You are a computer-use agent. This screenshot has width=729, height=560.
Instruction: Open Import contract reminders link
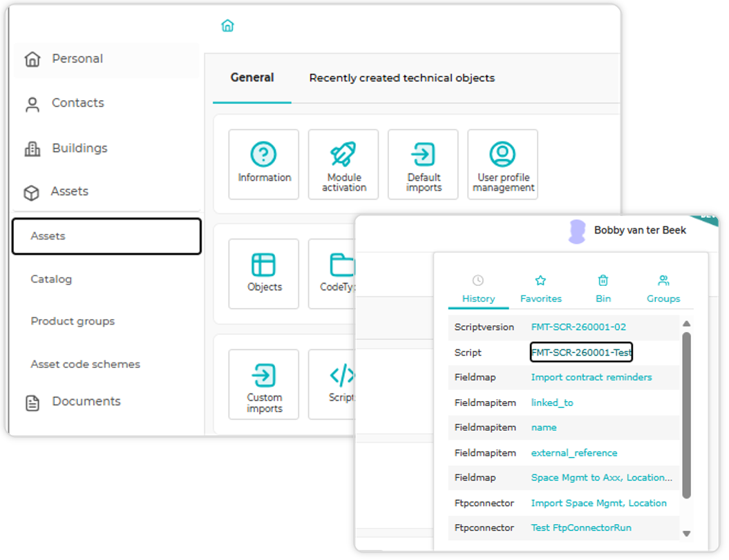point(591,377)
